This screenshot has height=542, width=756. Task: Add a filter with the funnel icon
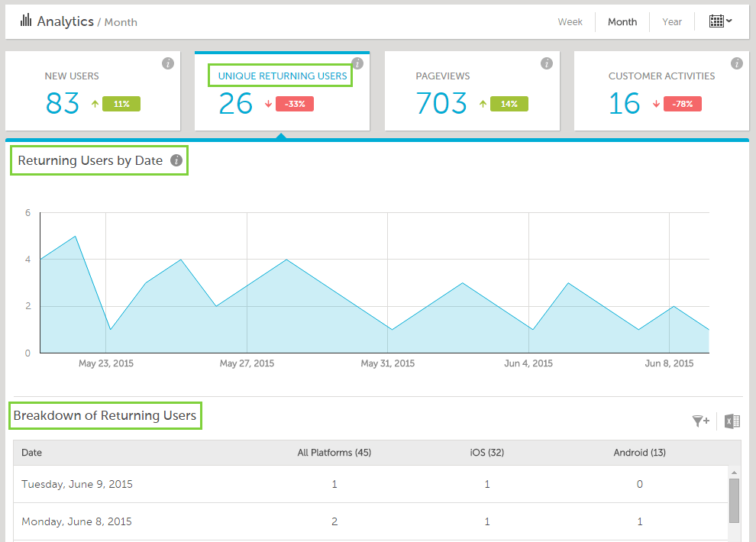[700, 421]
